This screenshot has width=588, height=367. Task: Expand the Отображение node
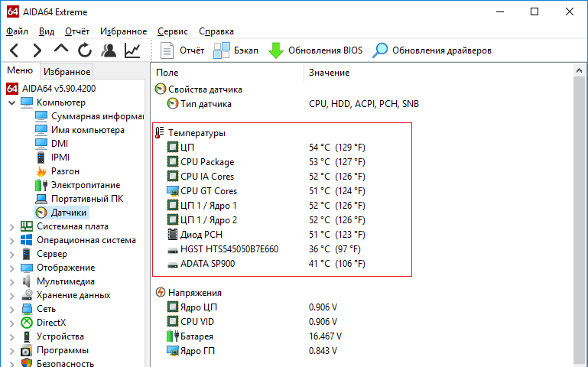[11, 268]
